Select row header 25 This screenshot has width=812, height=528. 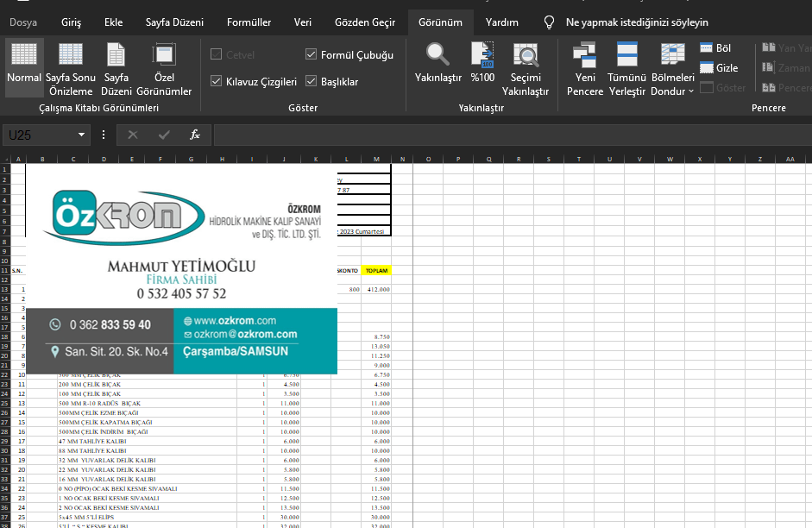point(4,403)
